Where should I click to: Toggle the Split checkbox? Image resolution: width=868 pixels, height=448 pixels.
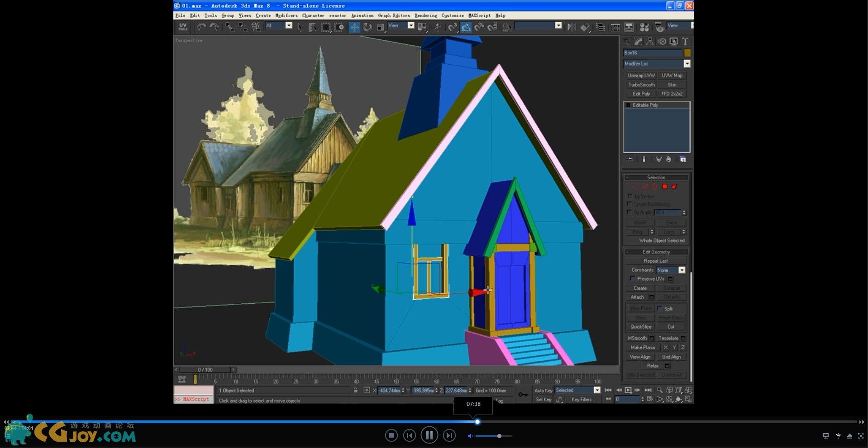click(x=660, y=309)
